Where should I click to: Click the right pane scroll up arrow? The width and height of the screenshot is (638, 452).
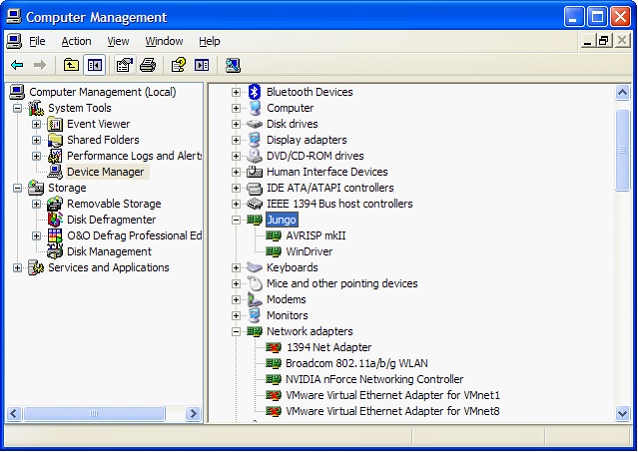pyautogui.click(x=623, y=93)
